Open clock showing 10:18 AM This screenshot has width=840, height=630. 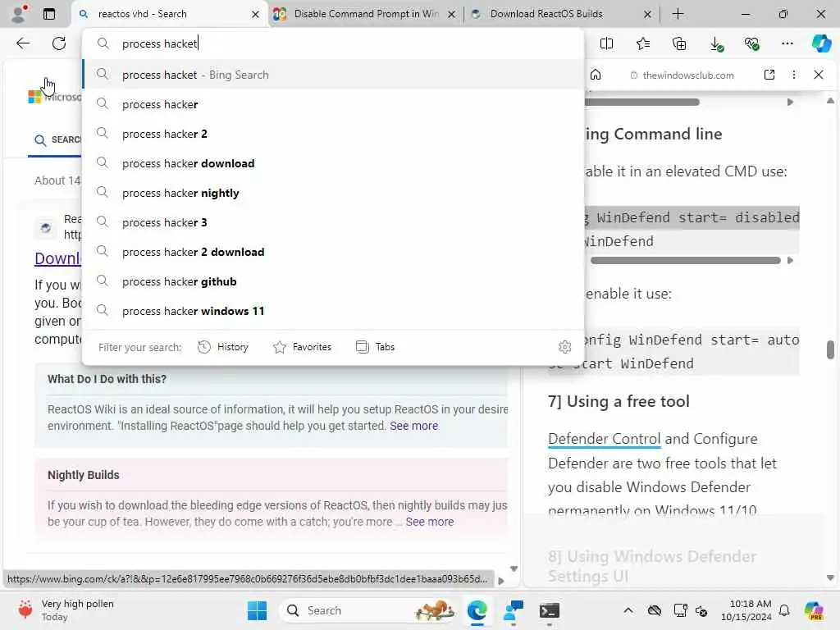tap(746, 610)
